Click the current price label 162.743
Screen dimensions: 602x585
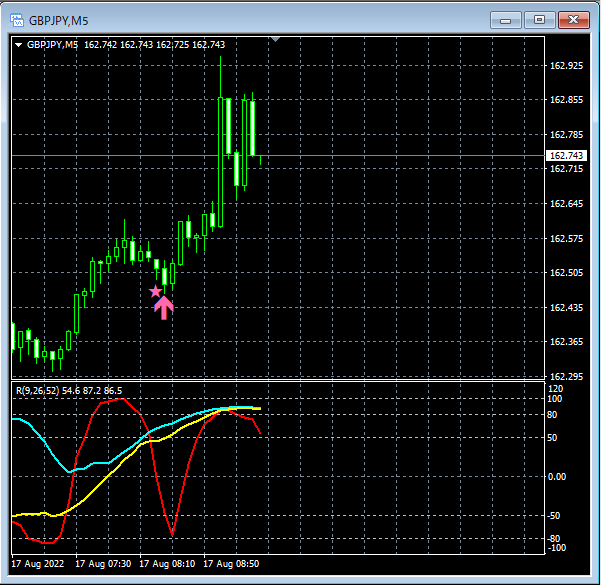[x=566, y=155]
